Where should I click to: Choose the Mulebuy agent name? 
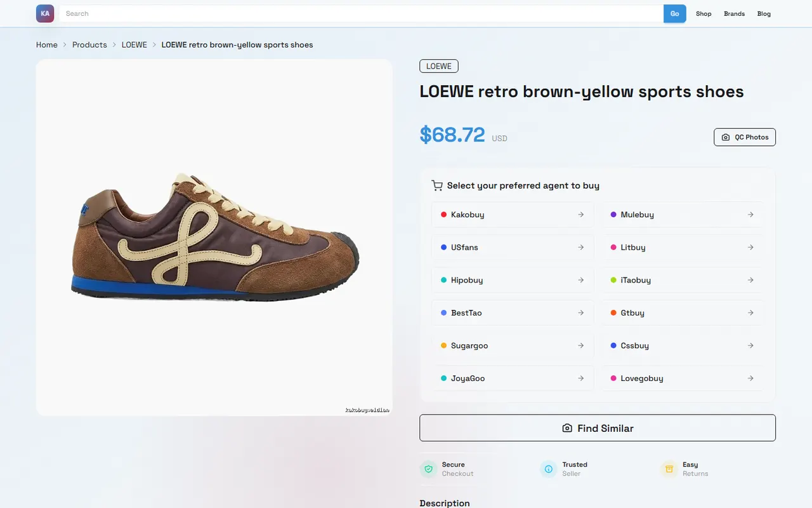point(638,215)
